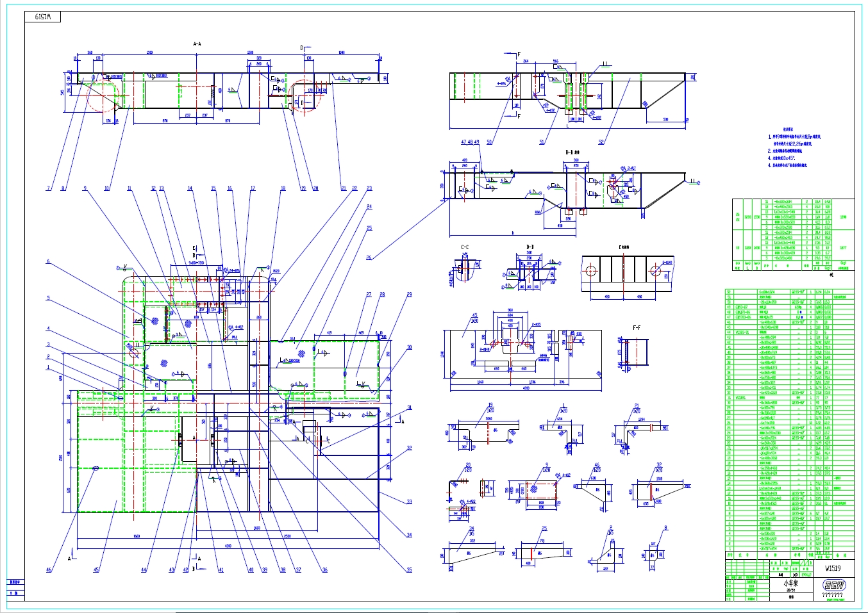Click the technical requirements heading above the notes
The width and height of the screenshot is (868, 613).
pos(789,129)
